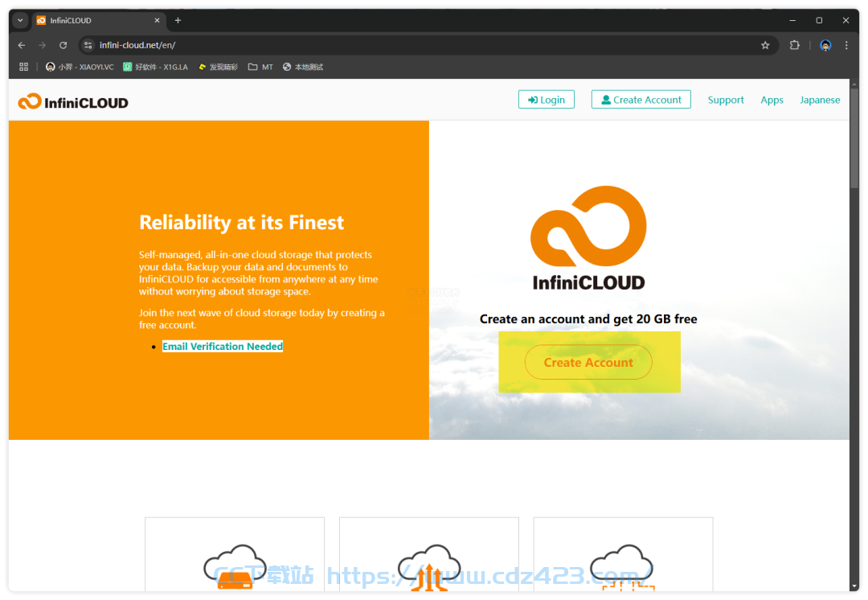Select the InfiniCLOUD browser tab
Image resolution: width=868 pixels, height=600 pixels.
tap(99, 20)
